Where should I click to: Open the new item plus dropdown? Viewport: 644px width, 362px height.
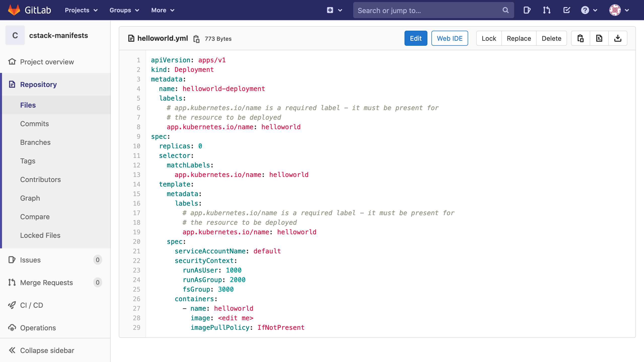(335, 10)
